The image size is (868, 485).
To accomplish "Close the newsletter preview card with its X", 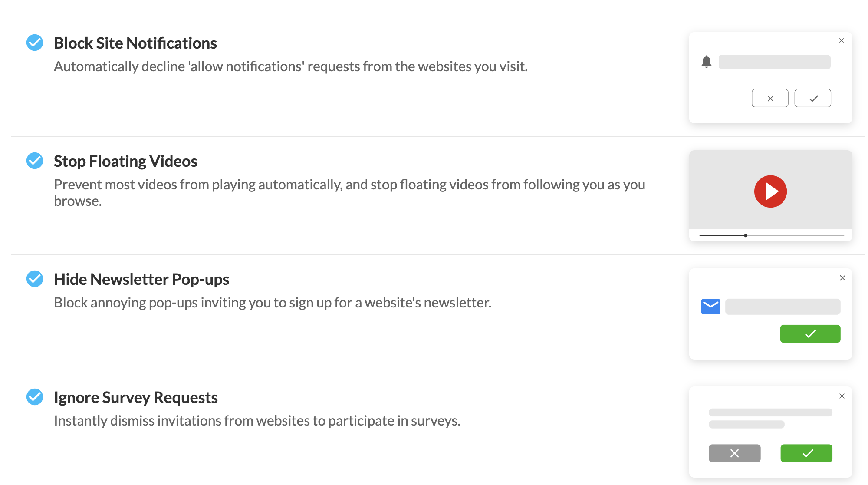I will pos(842,278).
